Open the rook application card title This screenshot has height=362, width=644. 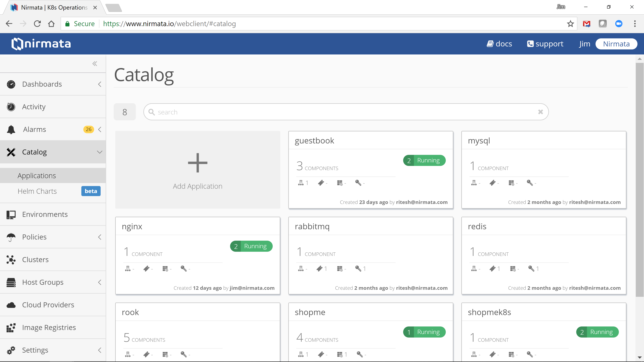(130, 312)
